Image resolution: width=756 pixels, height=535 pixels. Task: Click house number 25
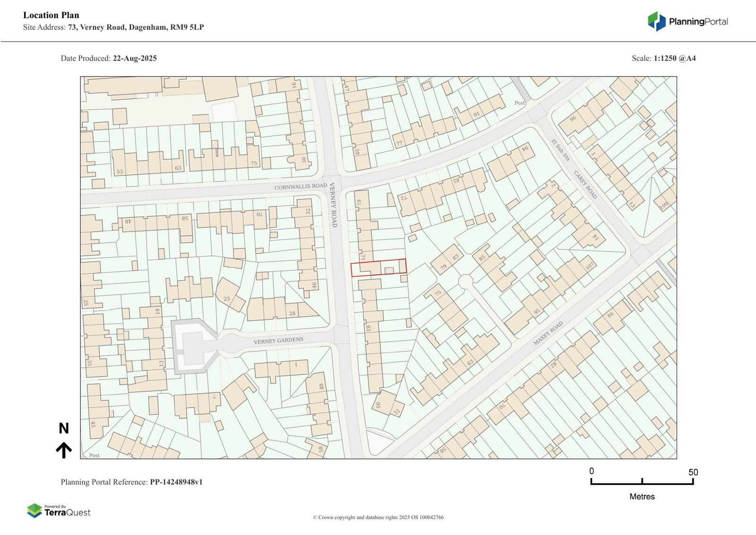[x=86, y=302]
